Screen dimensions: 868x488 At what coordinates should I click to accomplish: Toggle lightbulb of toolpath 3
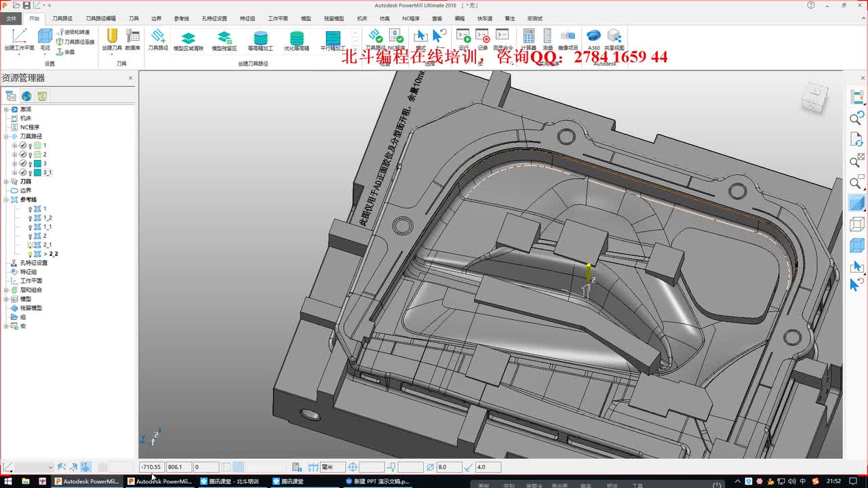point(31,164)
